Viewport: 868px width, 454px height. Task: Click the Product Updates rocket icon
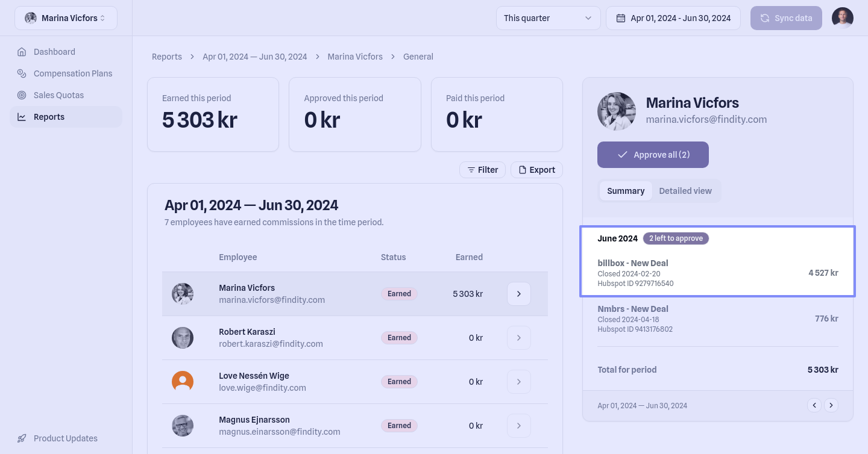pos(22,438)
